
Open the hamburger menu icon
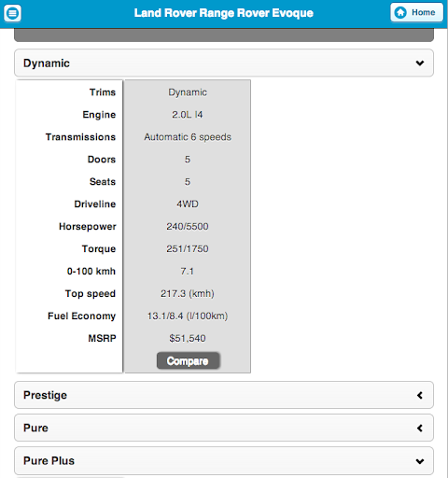coord(12,13)
